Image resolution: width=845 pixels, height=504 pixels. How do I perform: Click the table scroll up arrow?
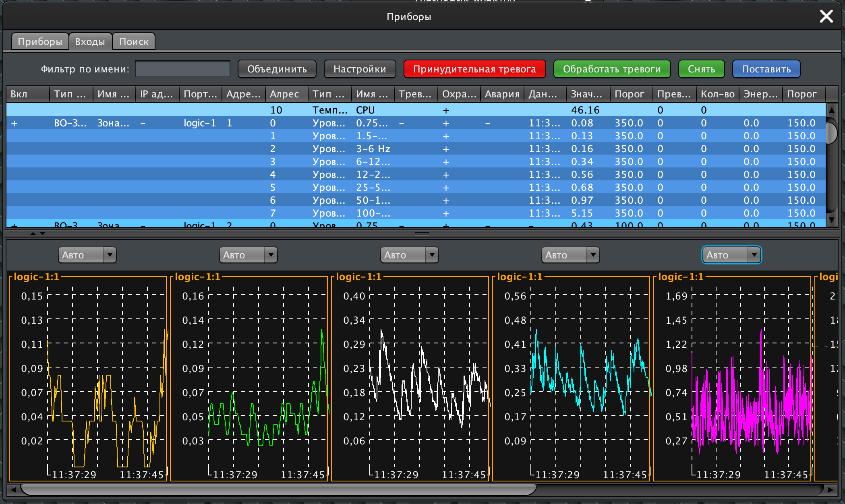click(831, 109)
